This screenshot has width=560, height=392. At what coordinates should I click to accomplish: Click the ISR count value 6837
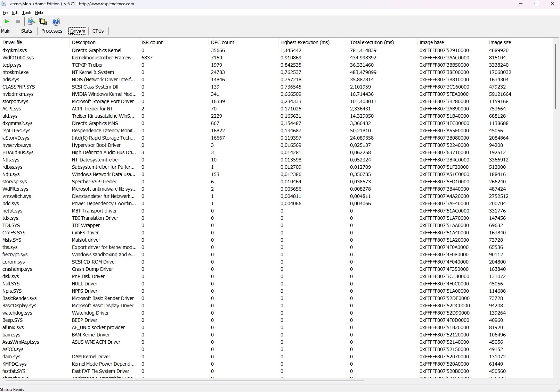point(147,58)
